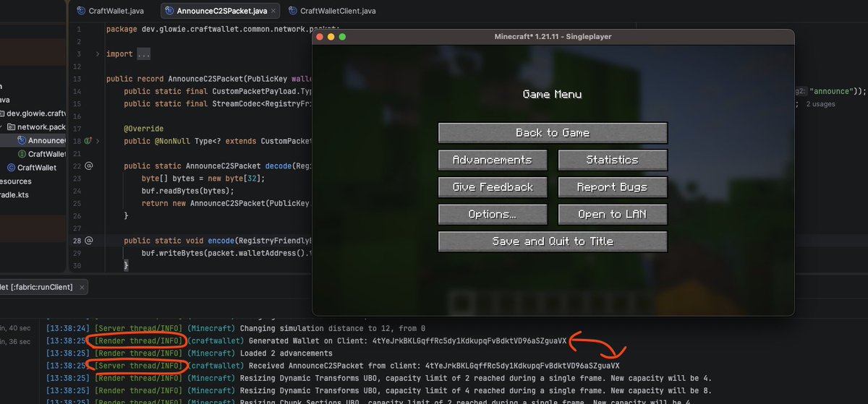
Task: Click the @ gutter icon on line 22
Action: [88, 166]
